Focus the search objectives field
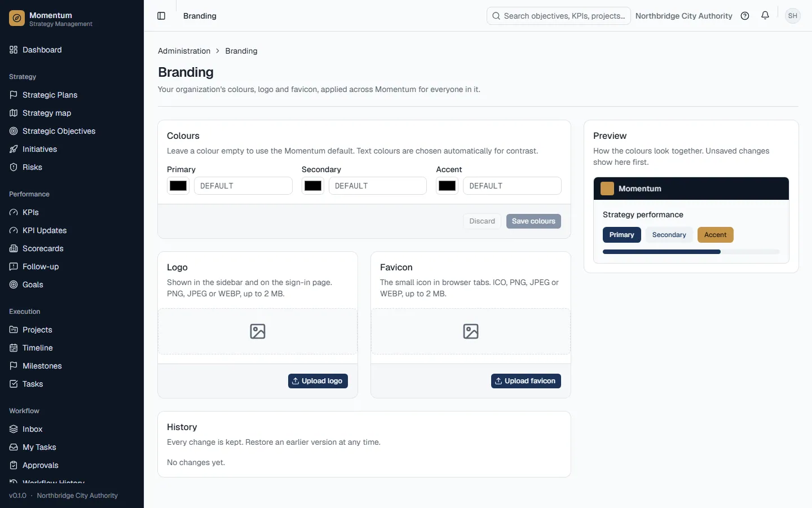Screen dimensions: 812x508 click(x=559, y=16)
